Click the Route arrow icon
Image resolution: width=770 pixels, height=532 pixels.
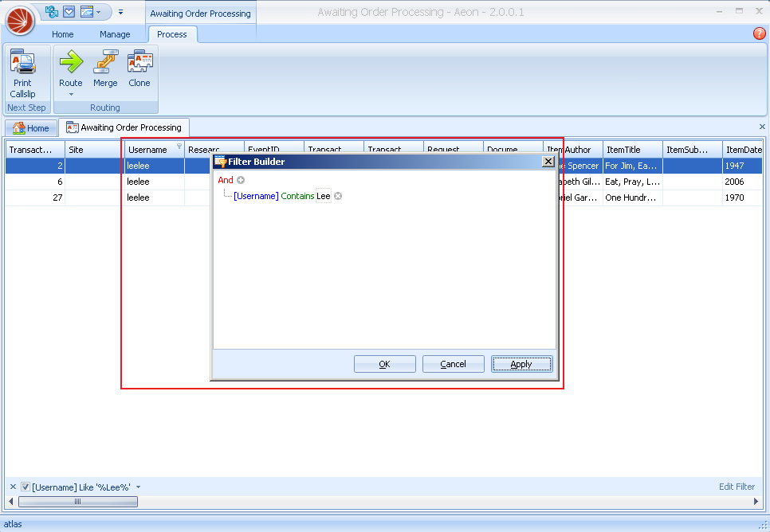70,62
